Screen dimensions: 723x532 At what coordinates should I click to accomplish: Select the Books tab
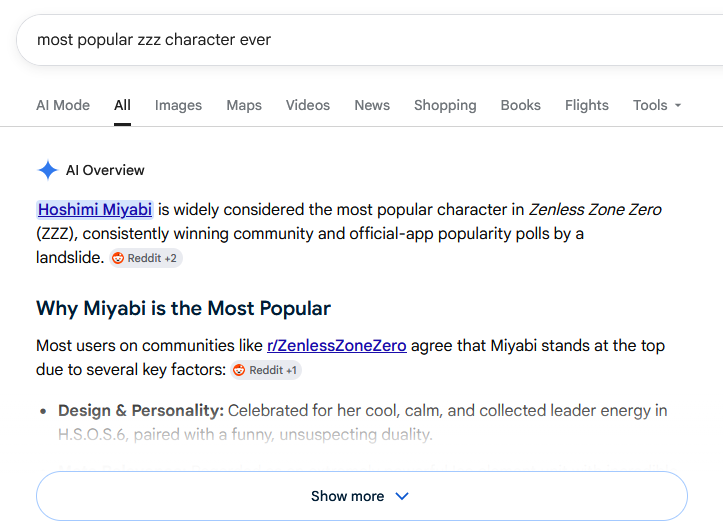(x=521, y=105)
